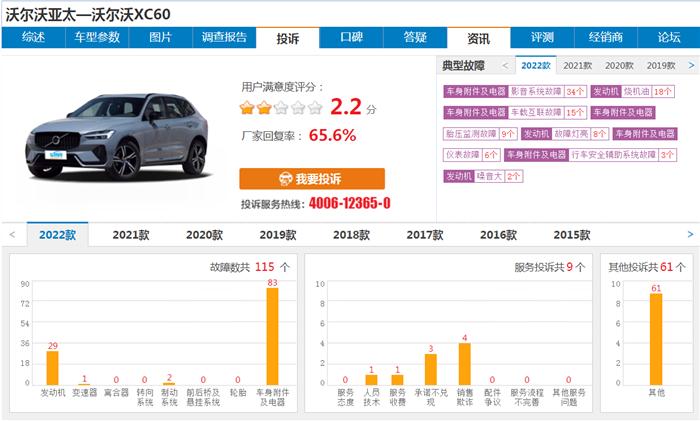Image resolution: width=700 pixels, height=421 pixels.
Task: Click the 人员技术 axis label
Action: click(371, 397)
